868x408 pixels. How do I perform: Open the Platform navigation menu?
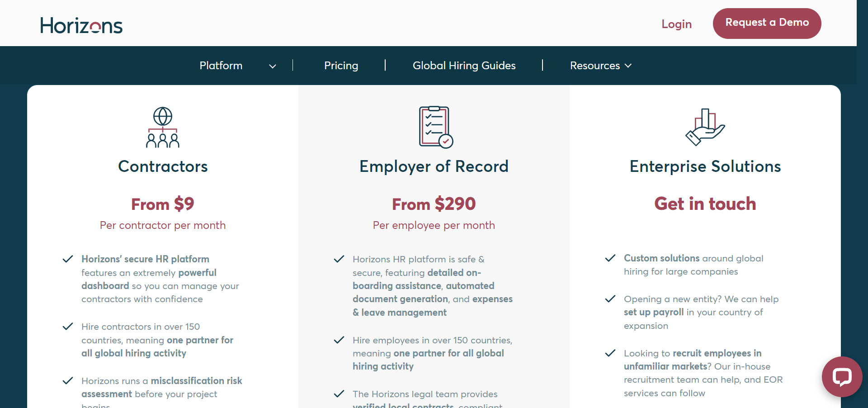[x=221, y=66]
